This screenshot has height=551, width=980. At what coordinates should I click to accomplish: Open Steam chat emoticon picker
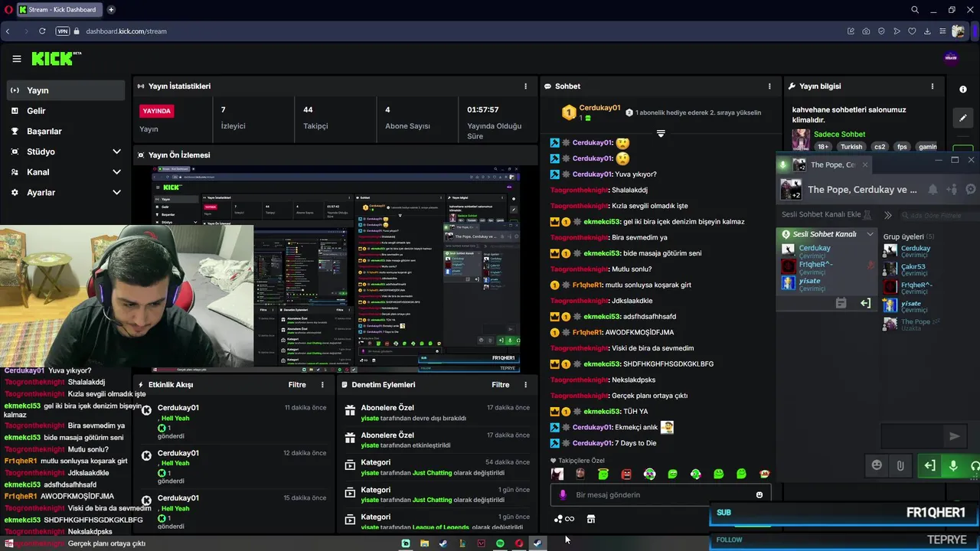(x=877, y=465)
